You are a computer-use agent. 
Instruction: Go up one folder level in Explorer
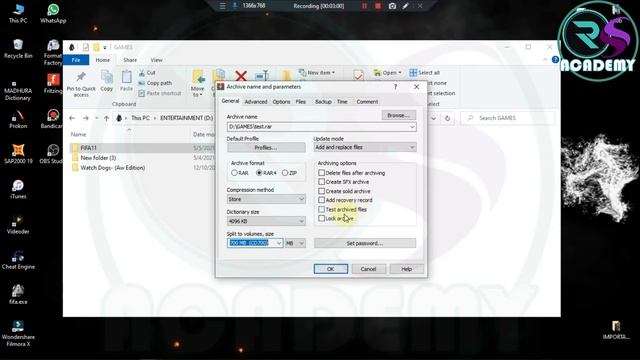tap(107, 118)
